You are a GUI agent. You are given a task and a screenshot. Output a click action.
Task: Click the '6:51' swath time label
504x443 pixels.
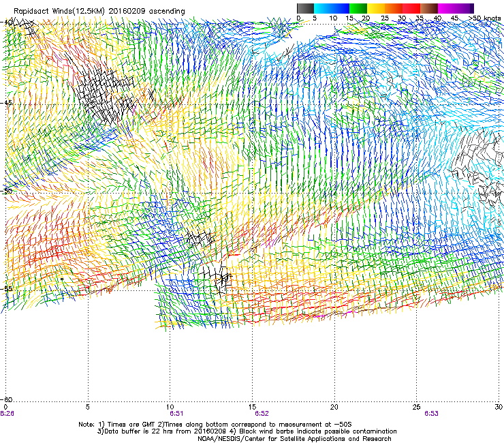pyautogui.click(x=176, y=414)
